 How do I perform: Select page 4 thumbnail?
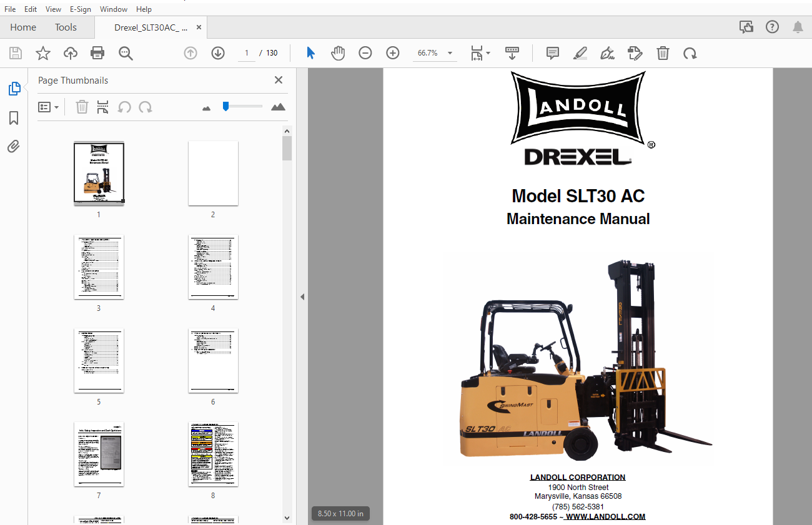point(213,267)
